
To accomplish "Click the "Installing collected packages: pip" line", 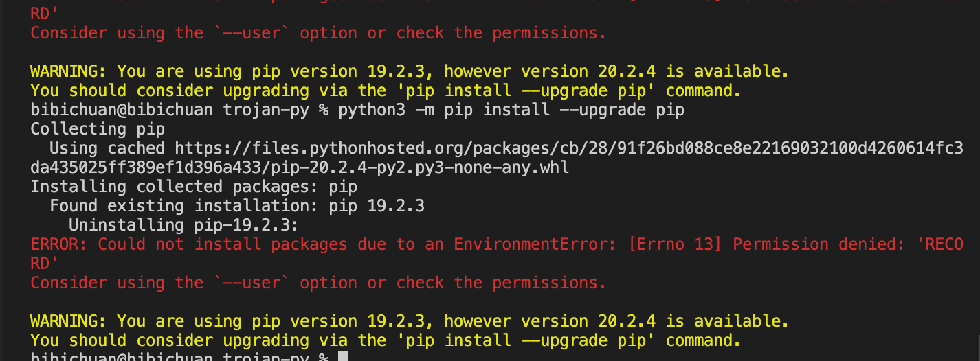I will [x=194, y=187].
